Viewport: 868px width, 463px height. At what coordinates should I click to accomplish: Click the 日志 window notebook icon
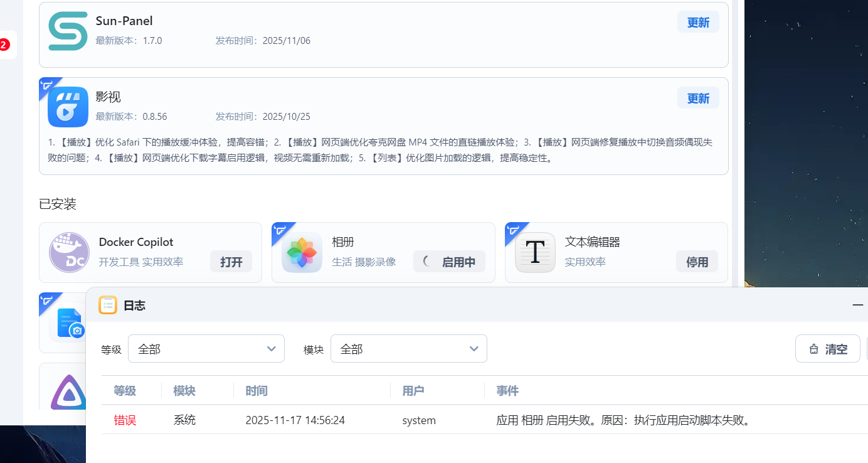pos(108,305)
